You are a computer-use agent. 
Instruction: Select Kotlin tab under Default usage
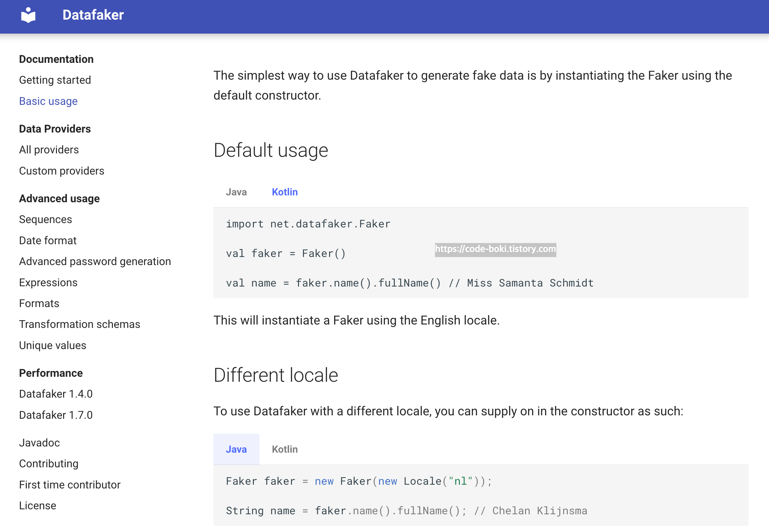click(x=284, y=192)
